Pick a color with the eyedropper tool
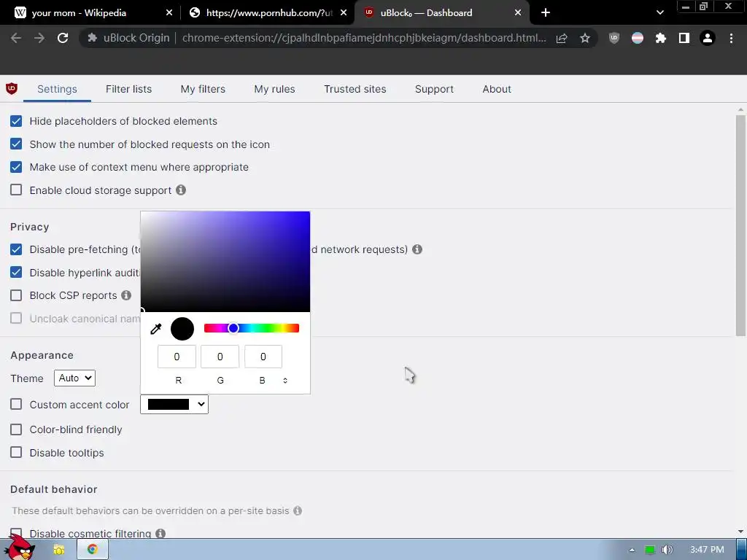The width and height of the screenshot is (747, 560). click(156, 329)
